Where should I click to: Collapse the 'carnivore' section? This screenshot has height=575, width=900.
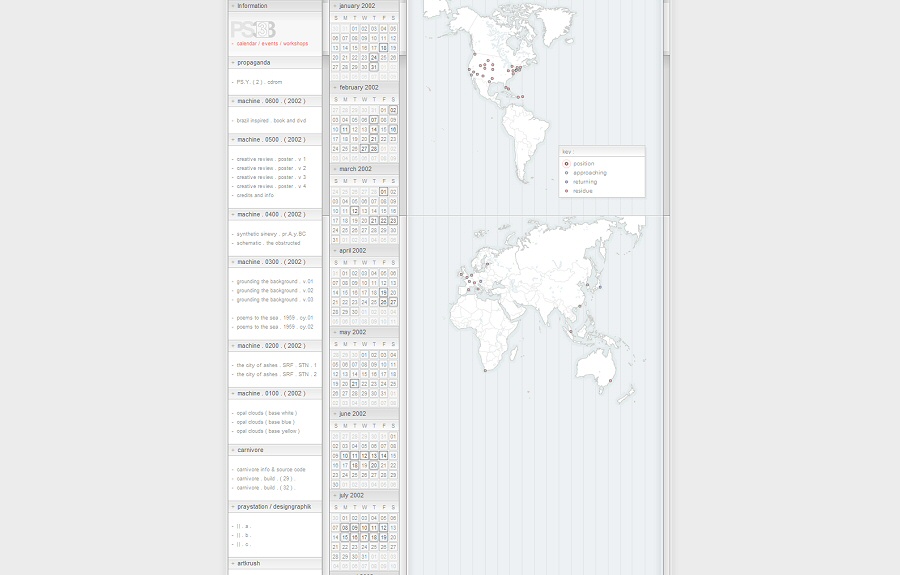click(x=233, y=450)
